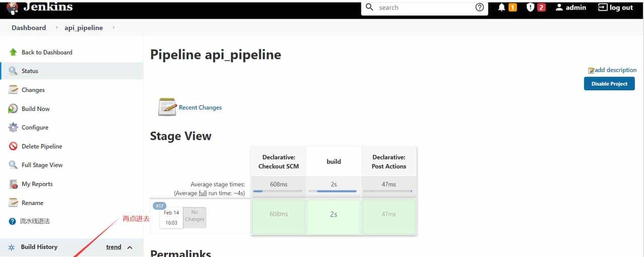Screen dimensions: 644x257
Task: Click the Jenkins title text
Action: (x=48, y=8)
